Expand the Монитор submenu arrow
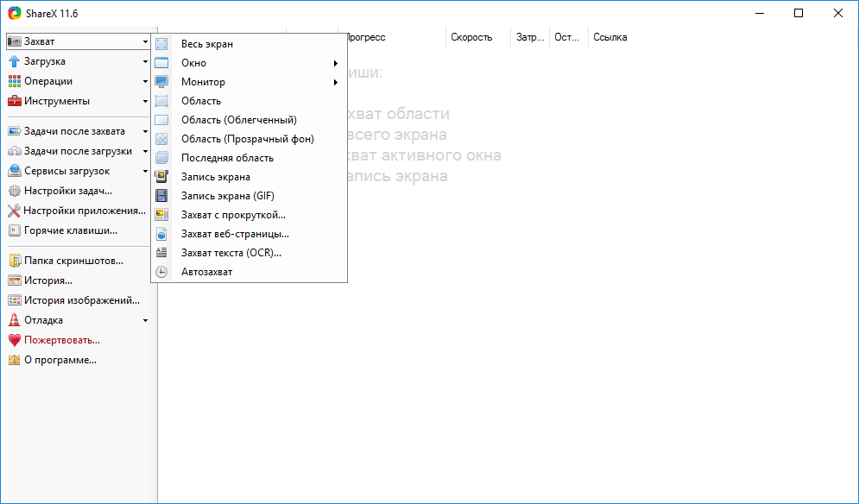The image size is (859, 504). click(336, 83)
